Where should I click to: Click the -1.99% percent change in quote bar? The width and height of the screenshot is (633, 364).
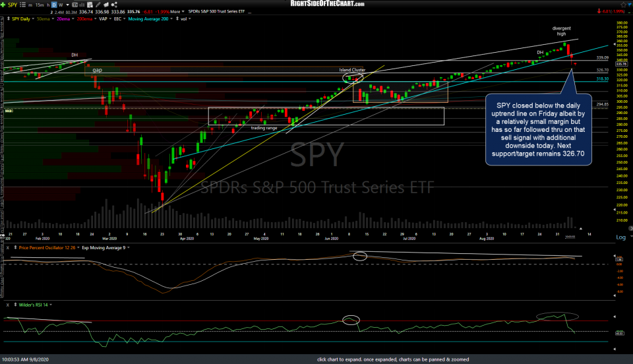coord(162,12)
